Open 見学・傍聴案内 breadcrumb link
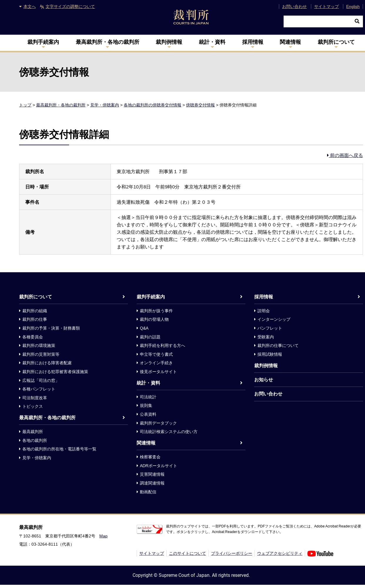The image size is (365, 588). coord(104,105)
